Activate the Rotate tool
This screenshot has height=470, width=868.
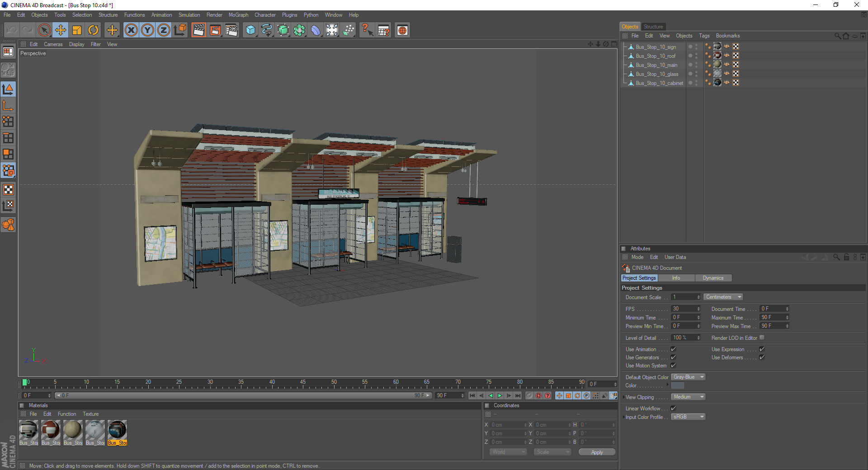coord(93,30)
